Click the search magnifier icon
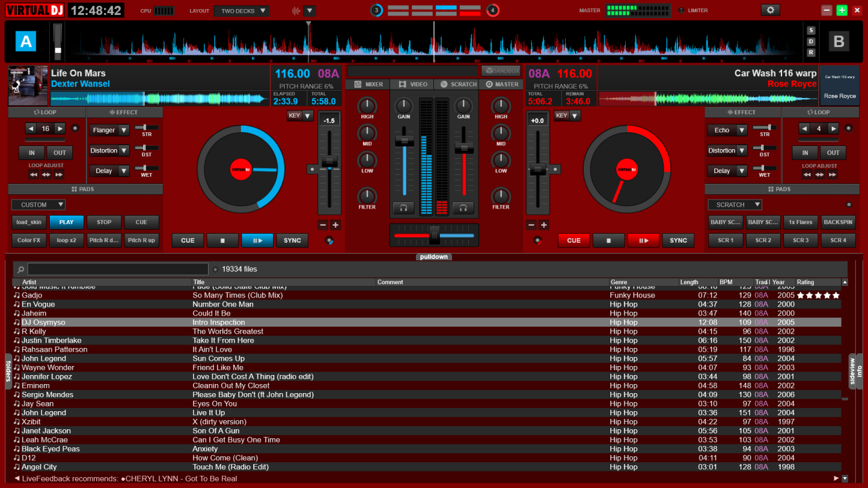 click(x=21, y=269)
